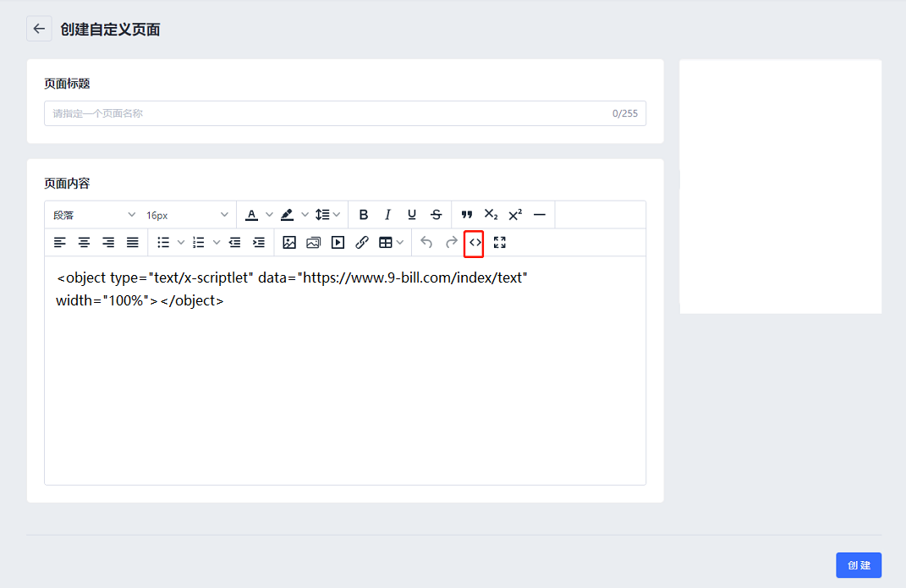Center align the text
Image resolution: width=906 pixels, height=588 pixels.
coord(84,243)
